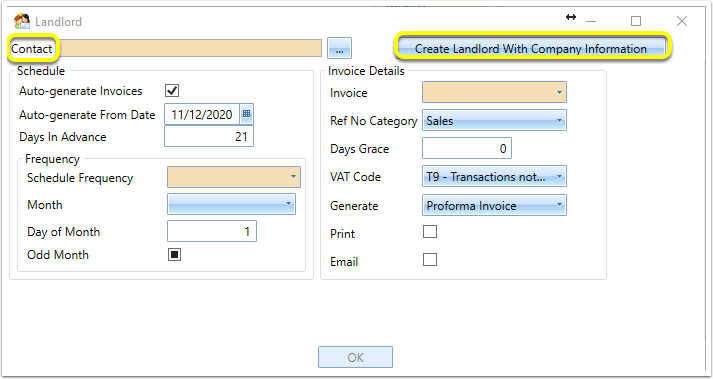713x379 pixels.
Task: Click the Days In Advance field
Action: 209,136
